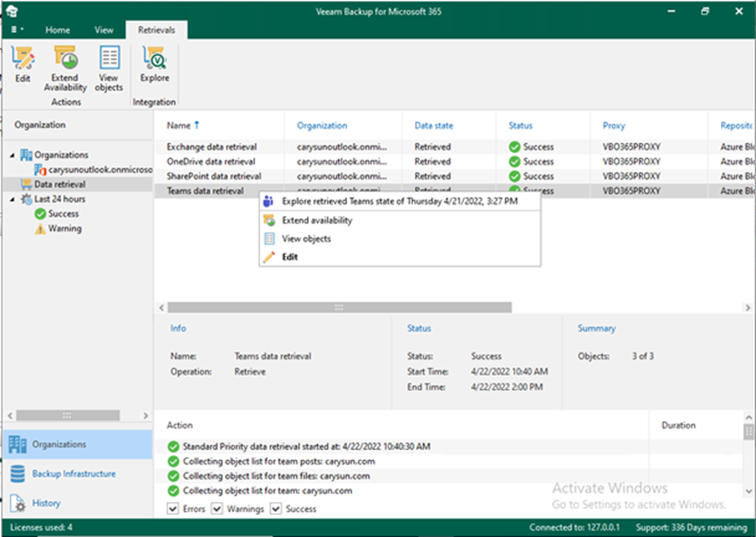The height and width of the screenshot is (537, 756).
Task: Click the navigation pane horizontal scrollbar thumb
Action: (x=67, y=415)
